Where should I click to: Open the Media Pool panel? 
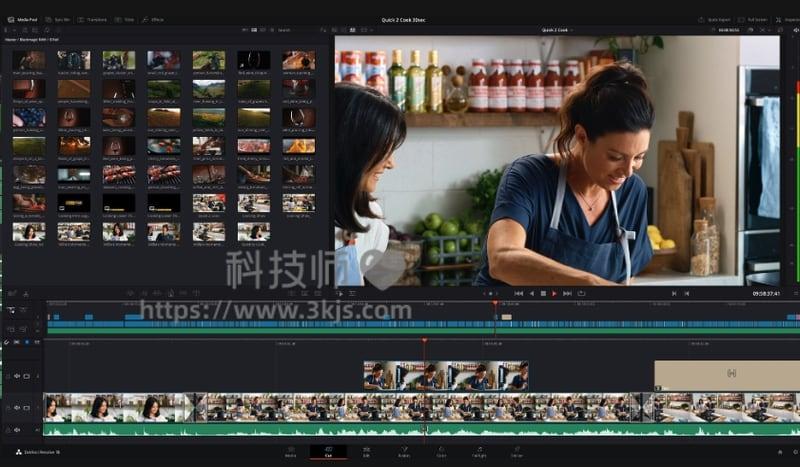(22, 19)
